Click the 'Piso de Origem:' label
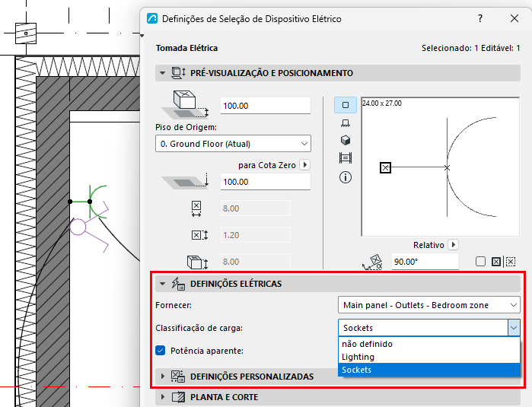The width and height of the screenshot is (532, 407). click(x=186, y=127)
